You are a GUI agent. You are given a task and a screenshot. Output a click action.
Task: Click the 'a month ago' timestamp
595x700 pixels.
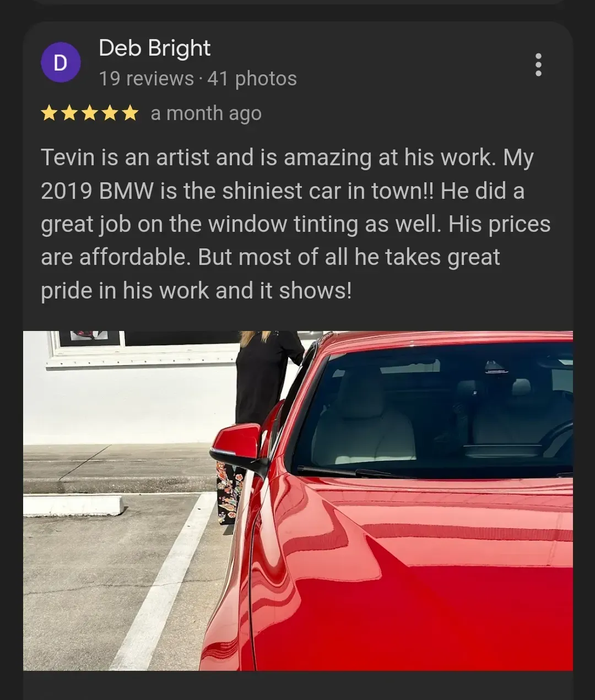[206, 113]
